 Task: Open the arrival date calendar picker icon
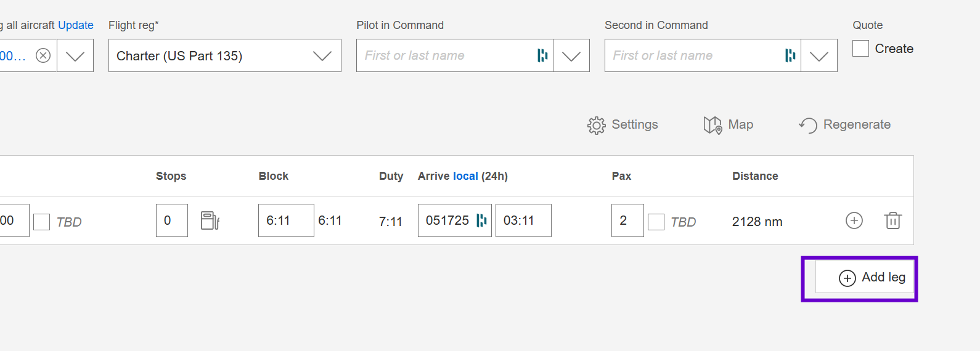[481, 220]
